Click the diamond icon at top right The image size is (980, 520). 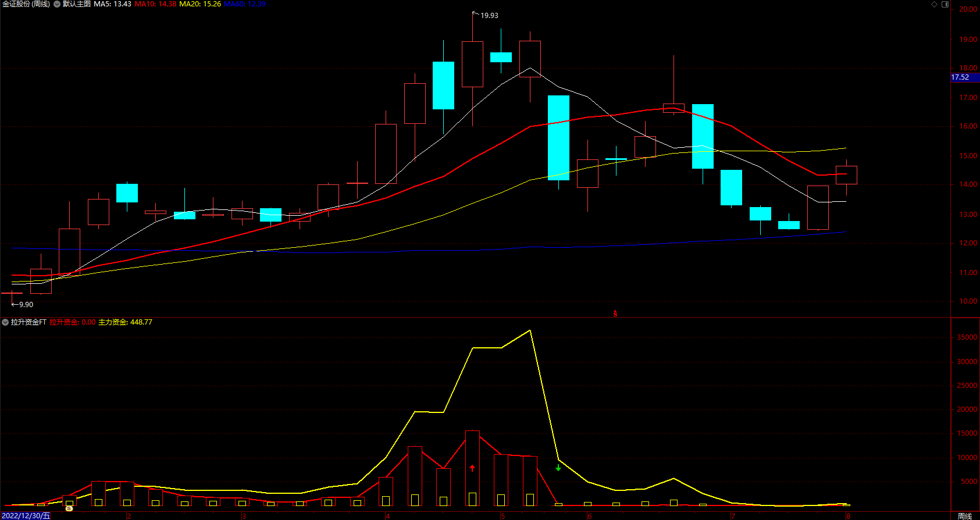click(x=935, y=4)
